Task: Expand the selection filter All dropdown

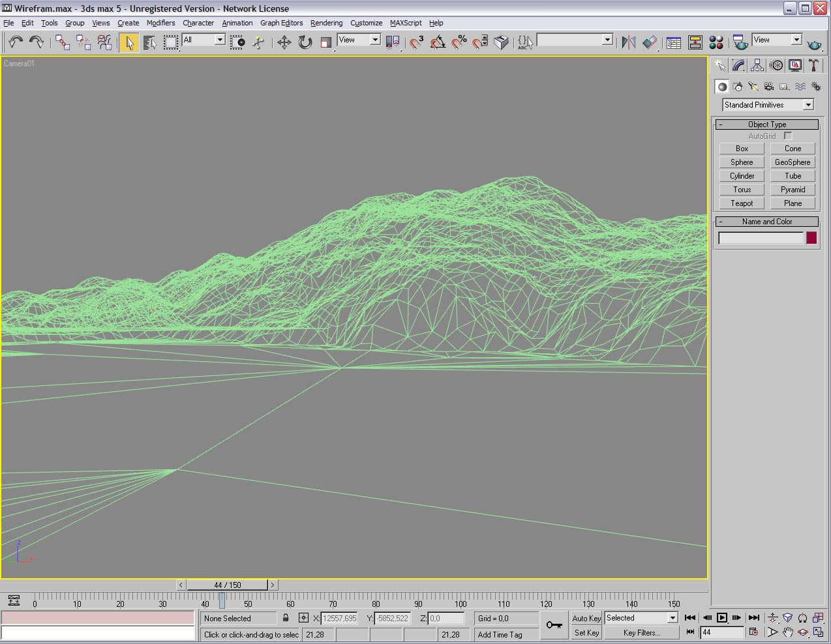Action: 219,40
